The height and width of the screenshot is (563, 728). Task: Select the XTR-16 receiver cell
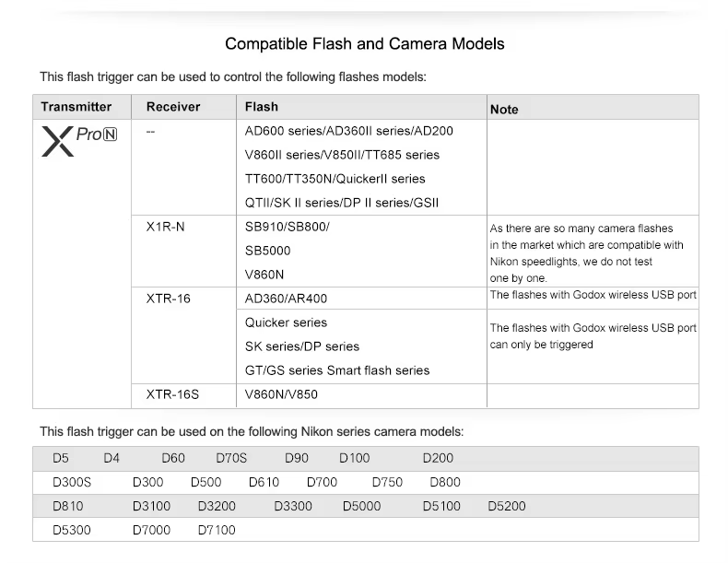coord(169,299)
